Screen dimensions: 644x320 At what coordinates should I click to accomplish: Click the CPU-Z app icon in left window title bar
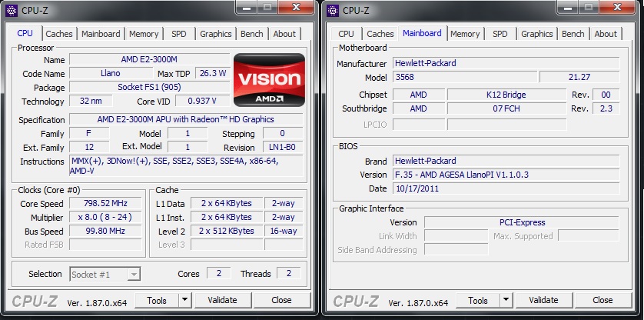click(x=12, y=10)
